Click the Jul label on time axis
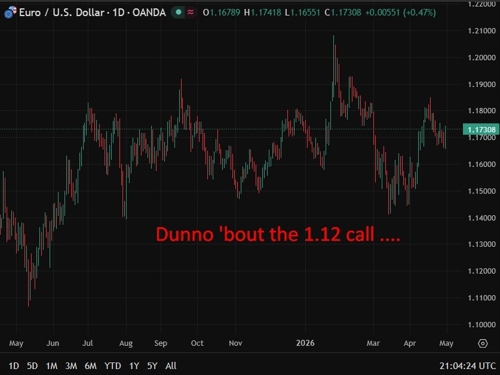Image resolution: width=500 pixels, height=375 pixels. 88,343
